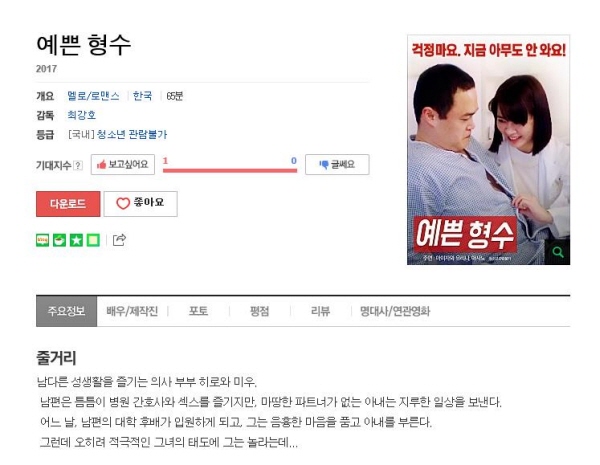Screen dimensions: 600x465
Task: Click the question mark beside 기대지수
Action: coord(78,165)
